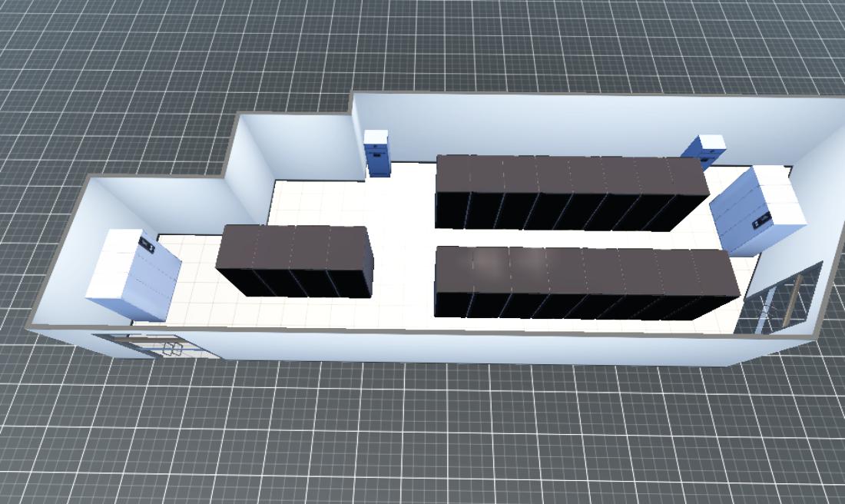
Task: Click the control panel on left air conditioner
Action: [147, 244]
